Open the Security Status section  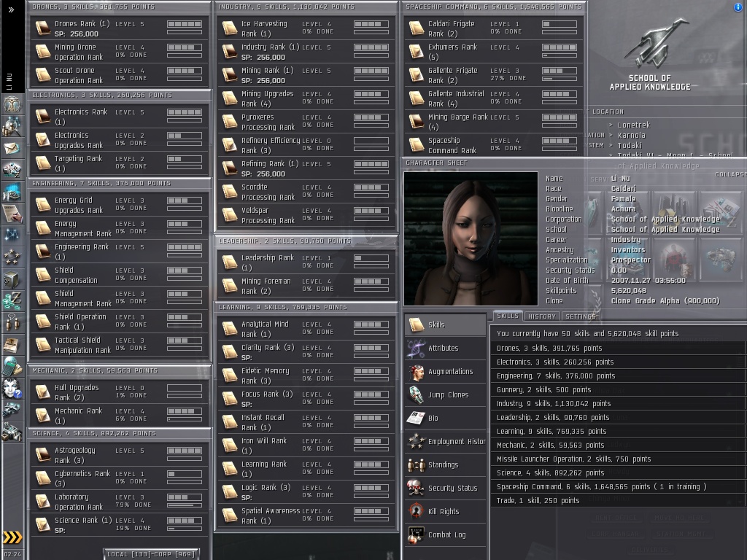coord(445,488)
